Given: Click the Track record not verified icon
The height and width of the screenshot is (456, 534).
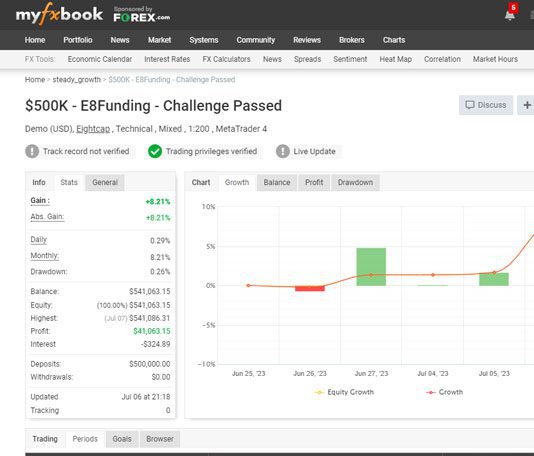Looking at the screenshot, I should coord(32,151).
